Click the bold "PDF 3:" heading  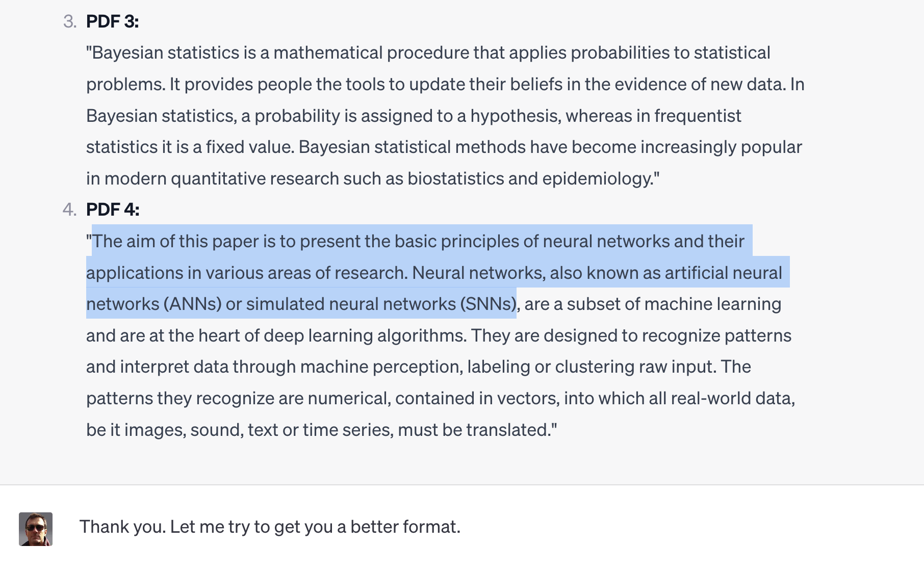pyautogui.click(x=112, y=21)
